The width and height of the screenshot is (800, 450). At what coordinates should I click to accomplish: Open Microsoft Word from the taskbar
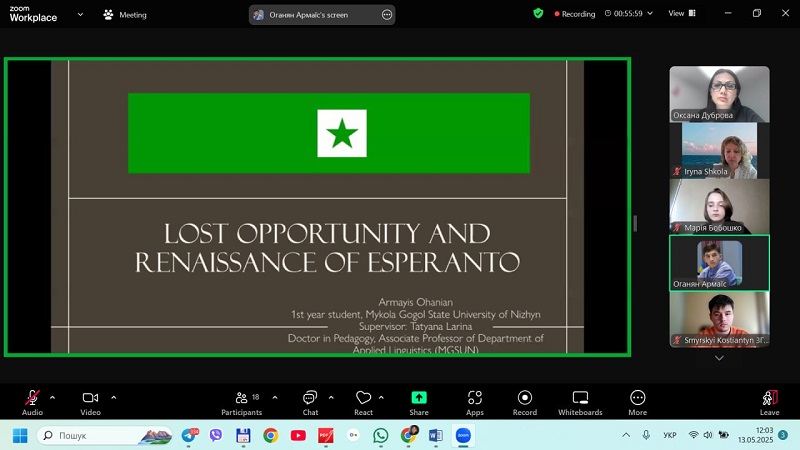(x=436, y=435)
